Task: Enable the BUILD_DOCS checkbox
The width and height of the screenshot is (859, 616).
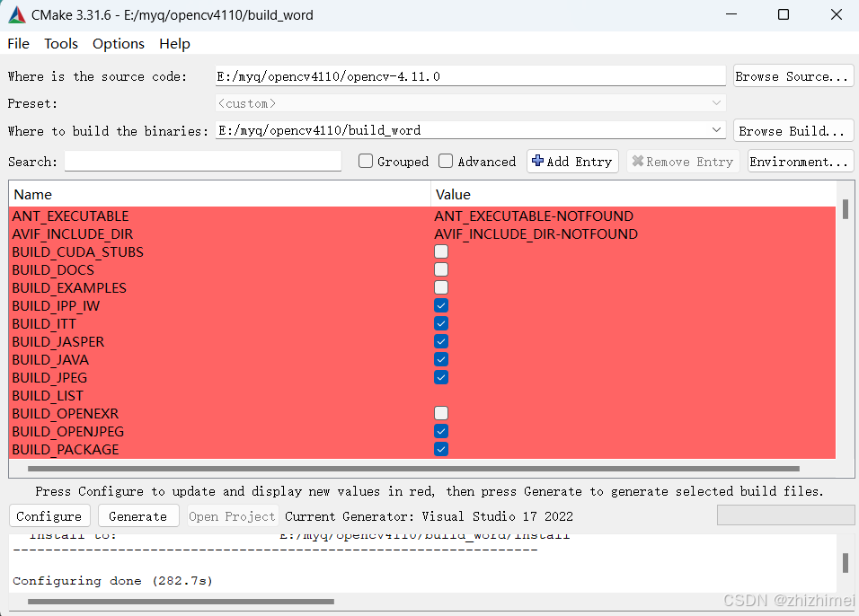Action: [441, 270]
